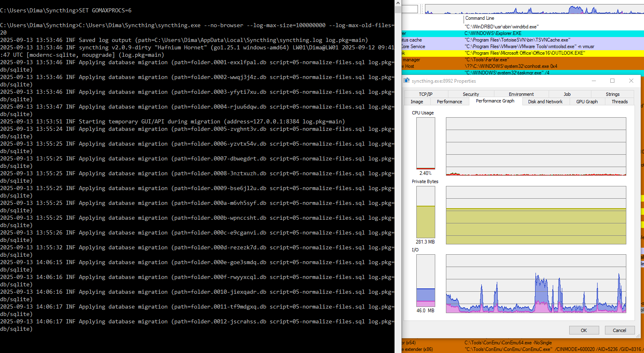This screenshot has width=644, height=353.
Task: Maximize the syncthing.exe Properties window
Action: (x=612, y=81)
